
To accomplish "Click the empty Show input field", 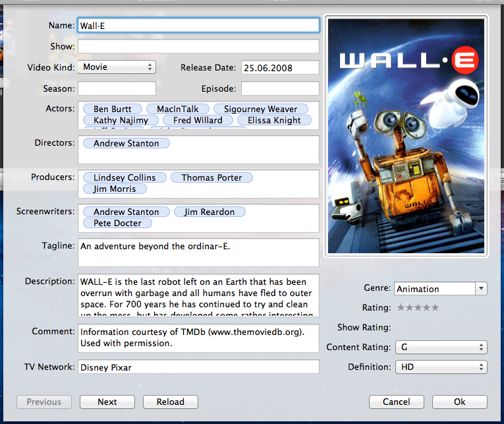I will 198,46.
